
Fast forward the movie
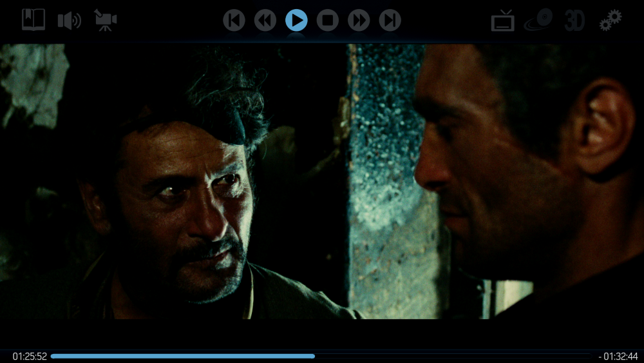coord(359,21)
